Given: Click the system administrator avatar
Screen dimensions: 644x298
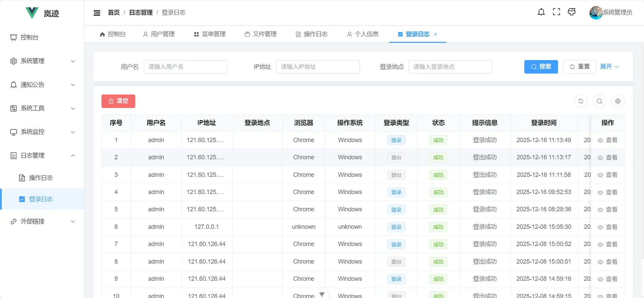Looking at the screenshot, I should 596,12.
